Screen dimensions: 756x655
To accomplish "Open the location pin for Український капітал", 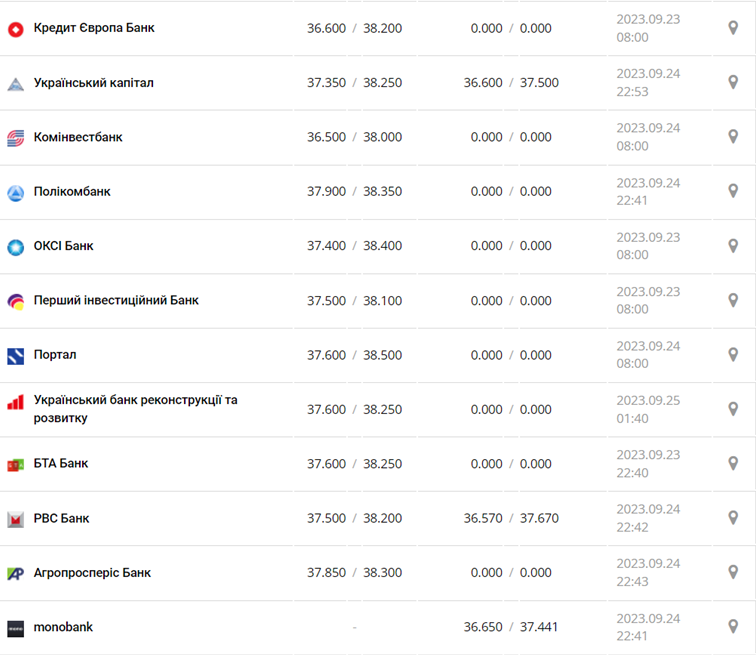I will (733, 83).
